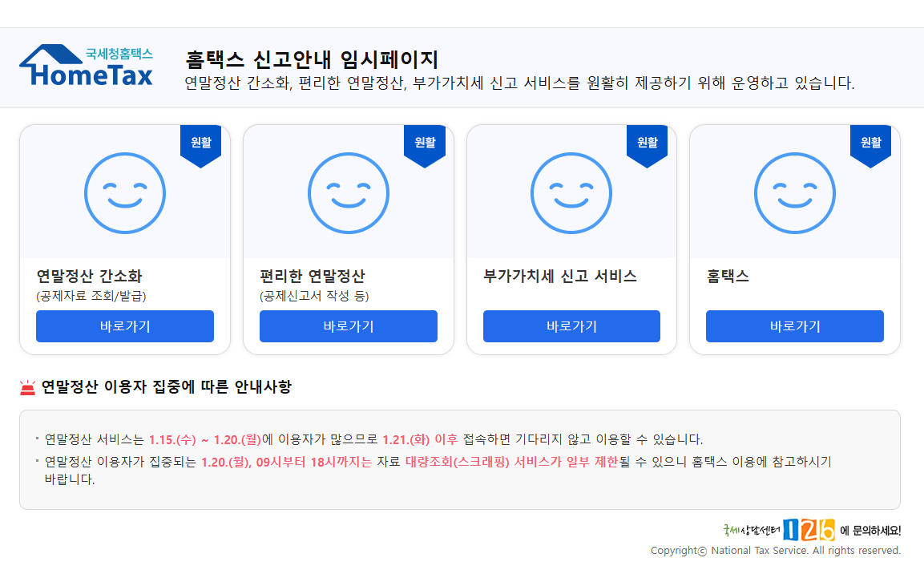Click smiley icon on 연말정산 간소화 card

coord(125,193)
